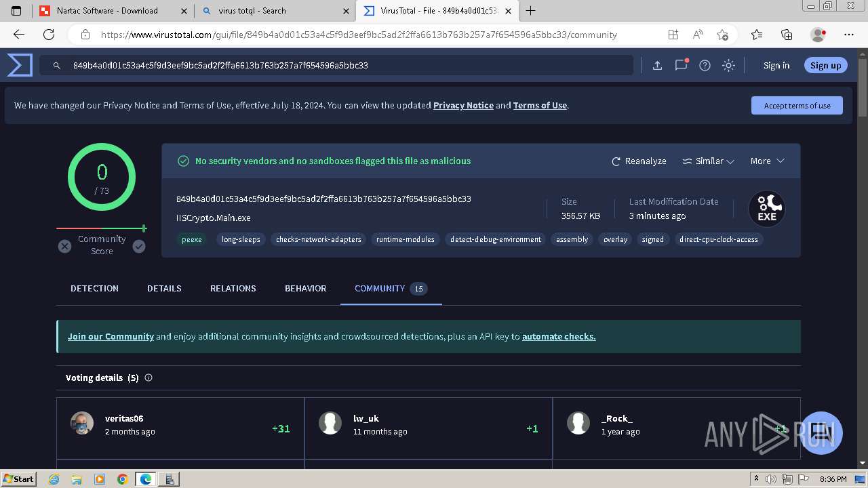Click the signed tag
The image size is (868, 488).
pyautogui.click(x=653, y=239)
